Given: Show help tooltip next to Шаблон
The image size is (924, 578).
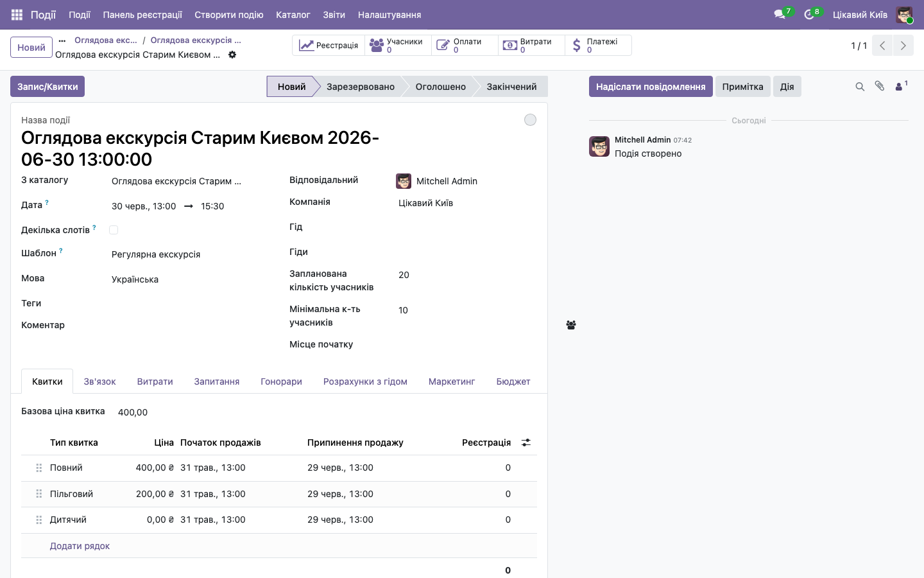Looking at the screenshot, I should 61,250.
